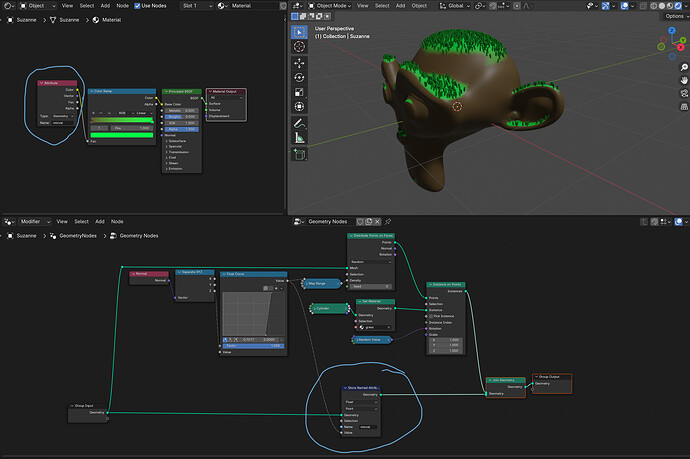Open Random distribution method dropdown on Distribute Points
Viewport: 690px width, 459px height.
371,262
